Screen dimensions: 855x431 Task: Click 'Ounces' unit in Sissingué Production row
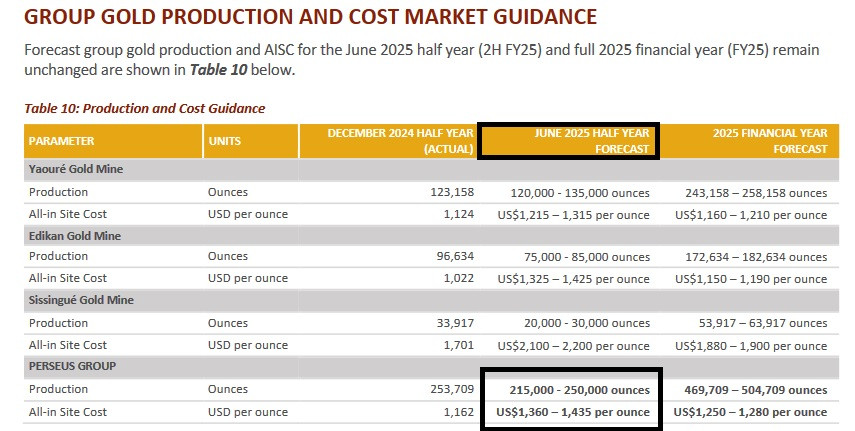click(x=227, y=323)
